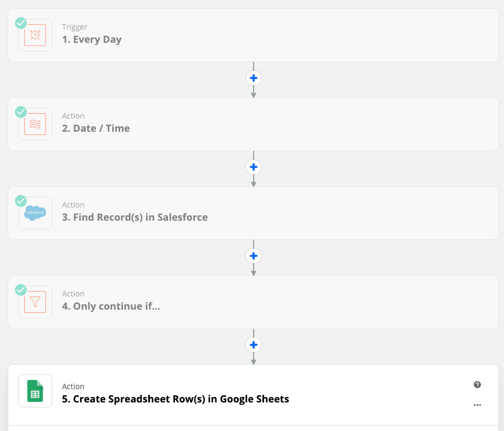504x431 pixels.
Task: Click the Salesforce cloud icon
Action: pos(35,213)
